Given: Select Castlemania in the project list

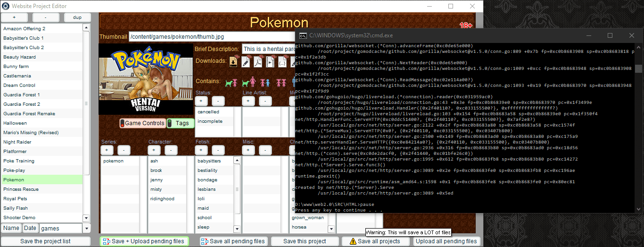Looking at the screenshot, I should 17,76.
